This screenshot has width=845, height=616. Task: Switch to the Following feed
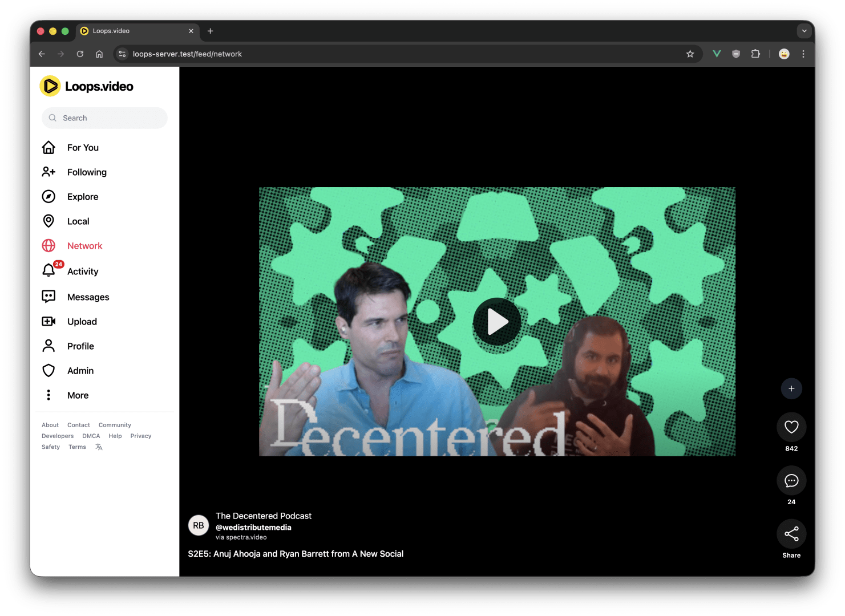tap(87, 172)
